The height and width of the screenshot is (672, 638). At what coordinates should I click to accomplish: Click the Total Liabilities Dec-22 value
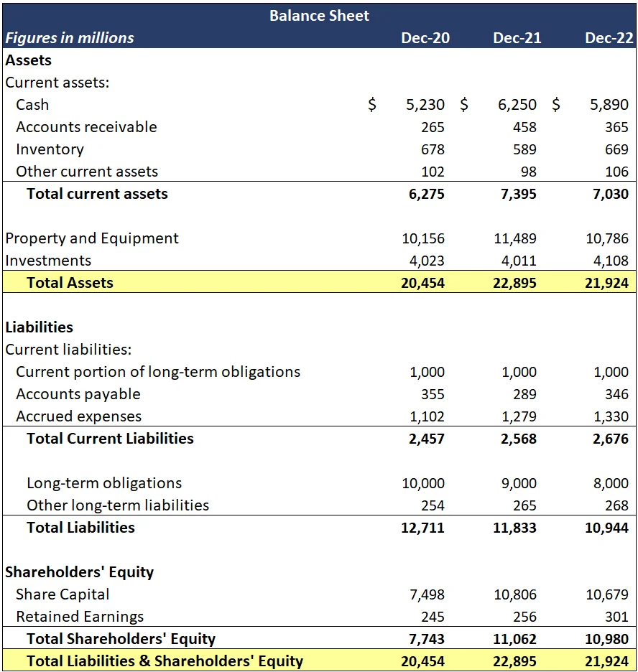point(606,528)
